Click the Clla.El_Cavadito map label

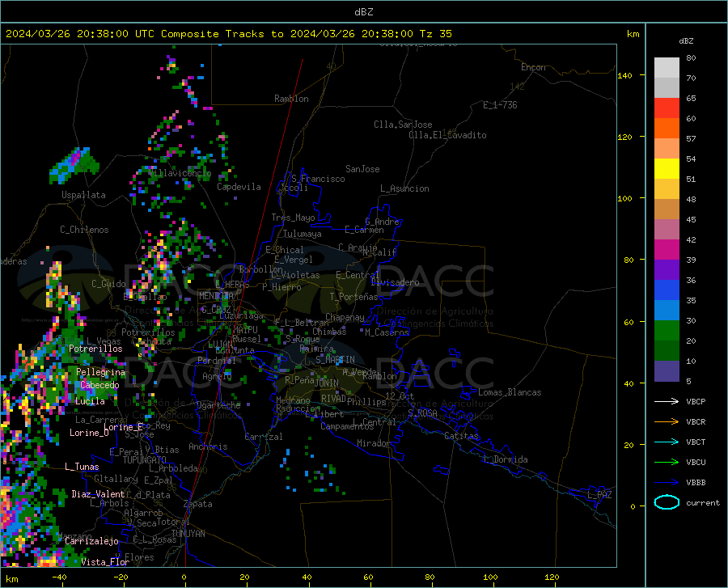(447, 135)
